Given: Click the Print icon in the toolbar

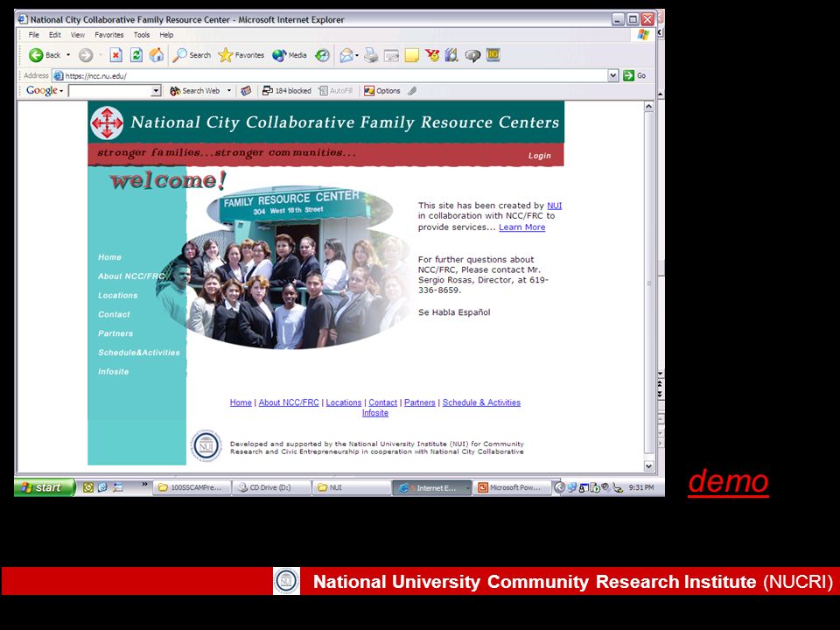Looking at the screenshot, I should (371, 55).
